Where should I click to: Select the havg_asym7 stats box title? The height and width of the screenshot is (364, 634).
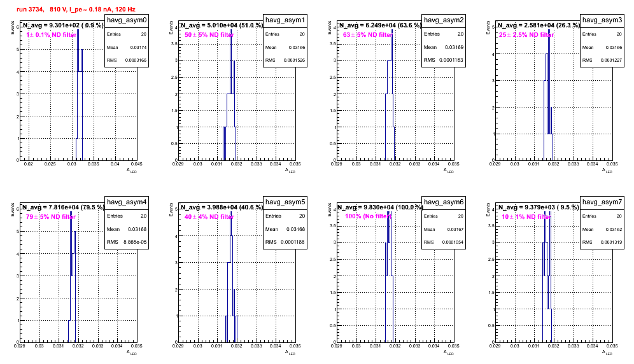tap(602, 202)
